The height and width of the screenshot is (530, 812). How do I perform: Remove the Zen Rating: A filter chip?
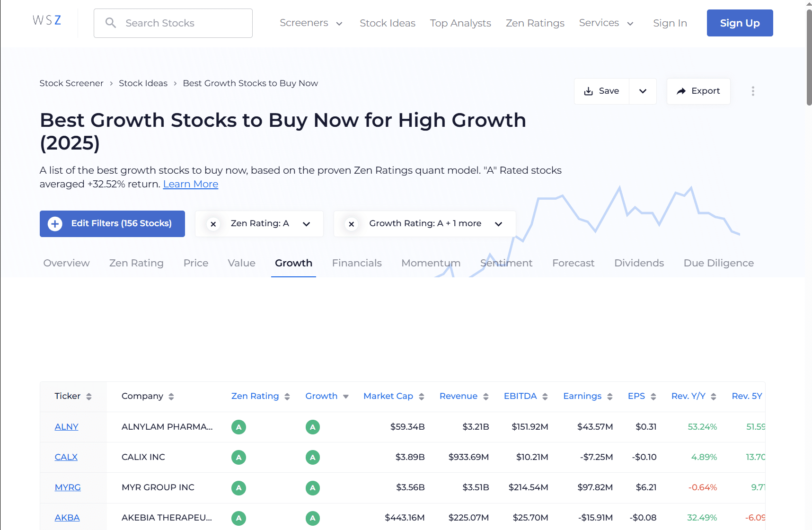(213, 224)
